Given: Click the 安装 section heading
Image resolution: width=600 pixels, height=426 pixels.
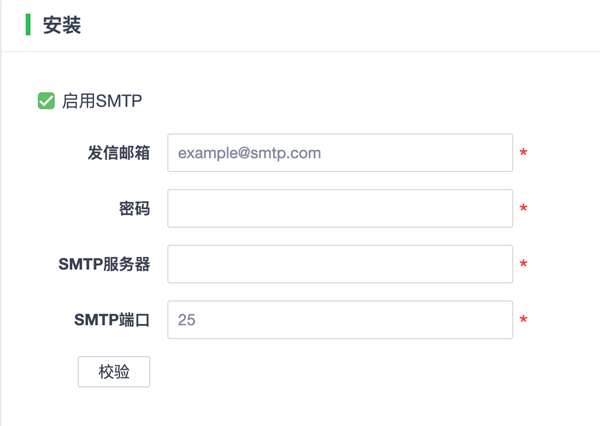Looking at the screenshot, I should click(x=62, y=25).
